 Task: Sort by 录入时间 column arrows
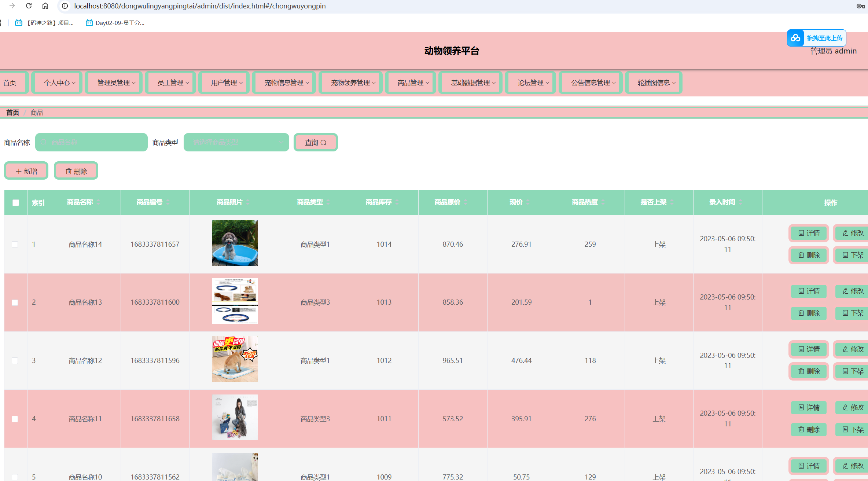(x=740, y=202)
